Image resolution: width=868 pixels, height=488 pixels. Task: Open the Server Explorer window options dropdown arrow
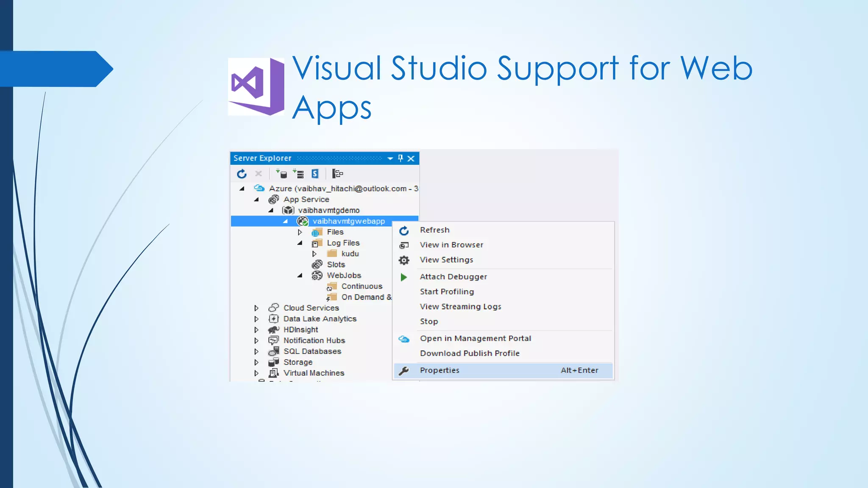pyautogui.click(x=390, y=158)
